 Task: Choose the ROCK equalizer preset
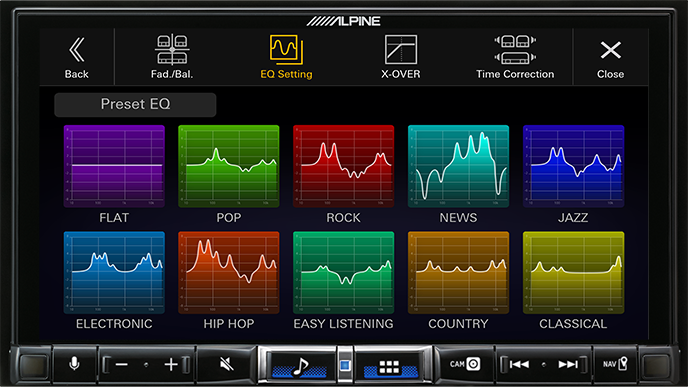point(344,166)
